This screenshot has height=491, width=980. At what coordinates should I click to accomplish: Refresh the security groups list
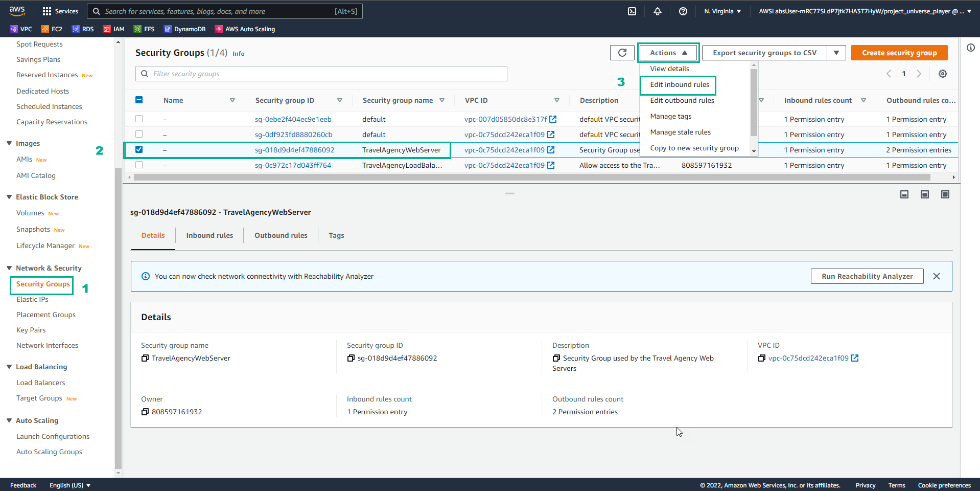click(622, 53)
